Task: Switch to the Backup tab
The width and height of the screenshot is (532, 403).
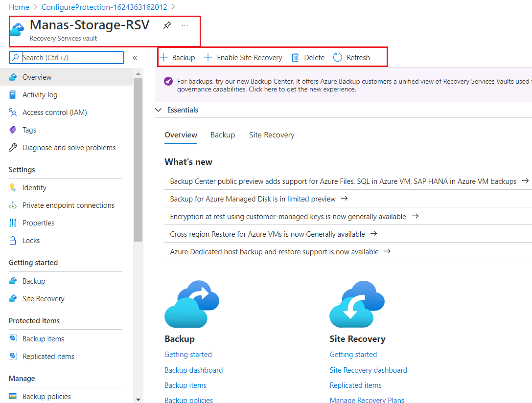Action: click(x=223, y=135)
